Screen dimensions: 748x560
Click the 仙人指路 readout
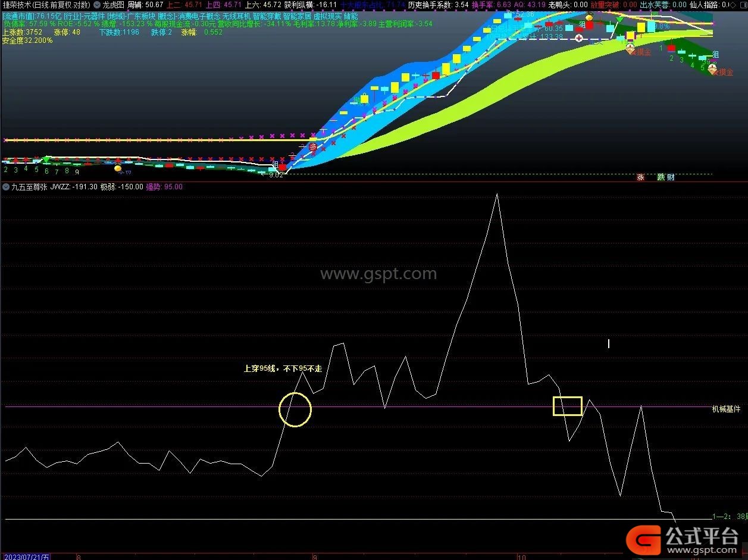click(711, 4)
